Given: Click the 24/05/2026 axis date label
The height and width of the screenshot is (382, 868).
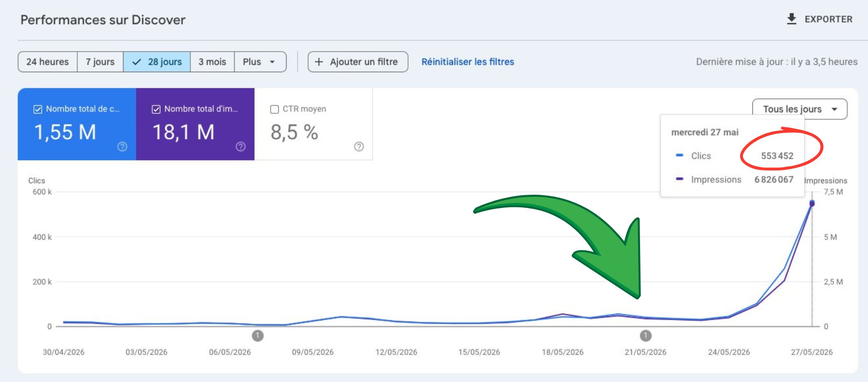Looking at the screenshot, I should [729, 352].
